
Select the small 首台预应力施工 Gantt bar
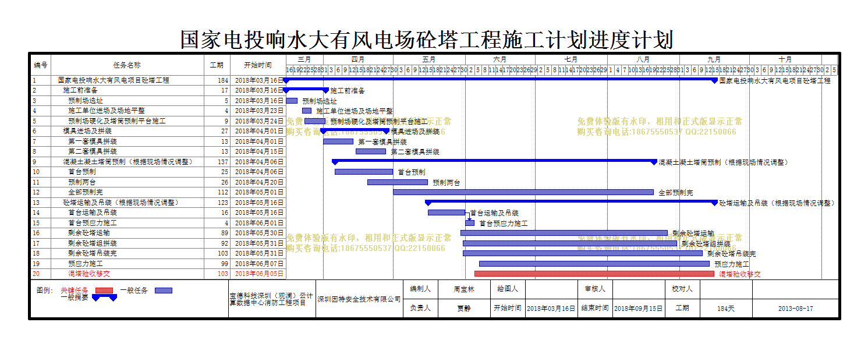click(470, 223)
